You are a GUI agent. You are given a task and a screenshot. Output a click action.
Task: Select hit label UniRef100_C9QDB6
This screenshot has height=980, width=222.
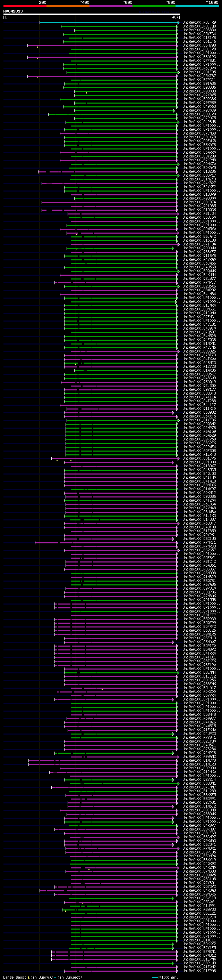pos(199,497)
